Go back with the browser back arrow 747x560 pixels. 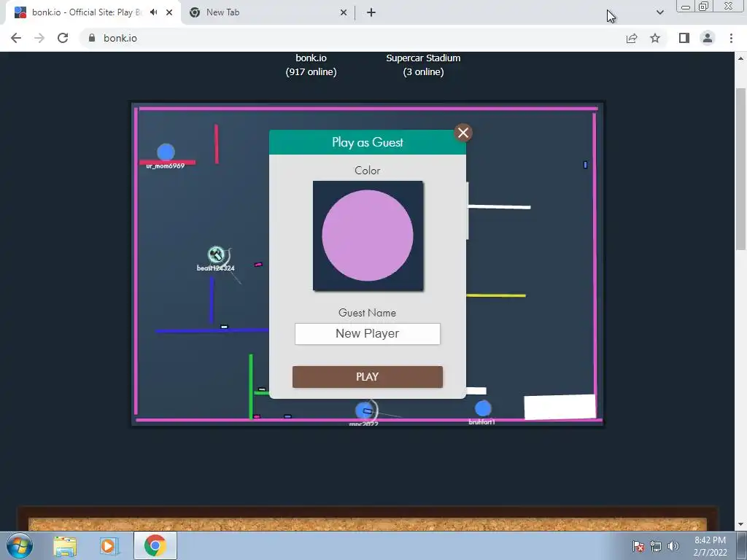tap(16, 38)
